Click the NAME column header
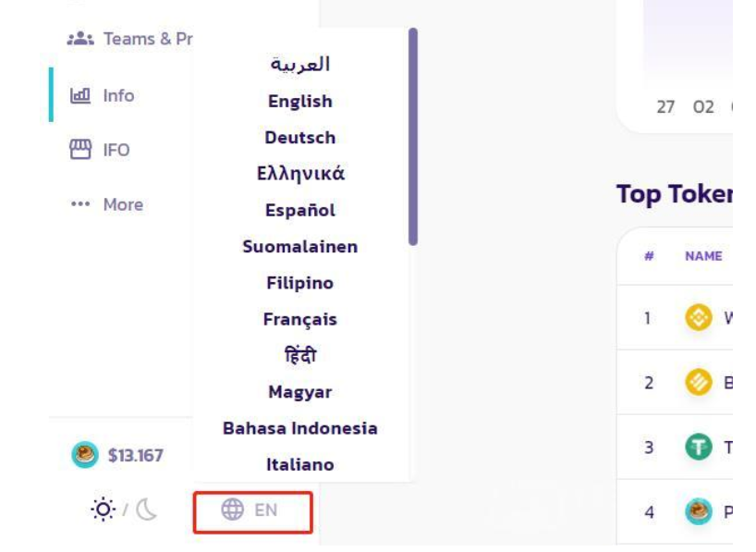Image resolution: width=756 pixels, height=552 pixels. point(703,257)
